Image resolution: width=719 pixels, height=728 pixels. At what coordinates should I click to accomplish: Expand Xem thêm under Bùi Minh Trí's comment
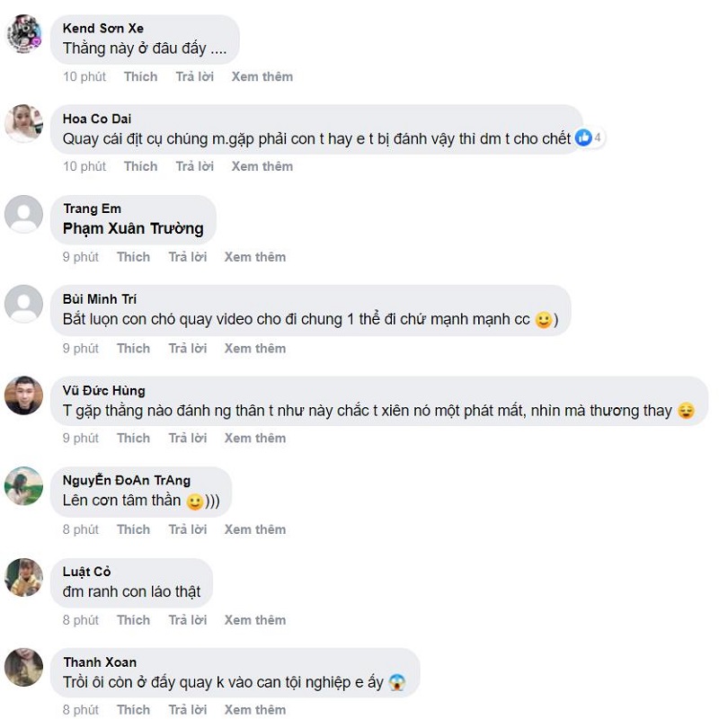pos(255,348)
